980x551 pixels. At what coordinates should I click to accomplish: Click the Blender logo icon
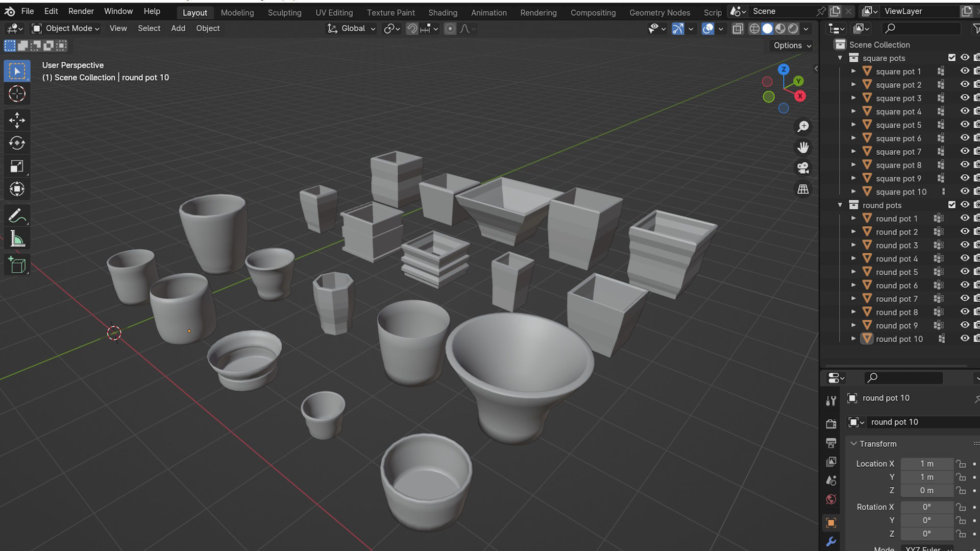(x=10, y=11)
